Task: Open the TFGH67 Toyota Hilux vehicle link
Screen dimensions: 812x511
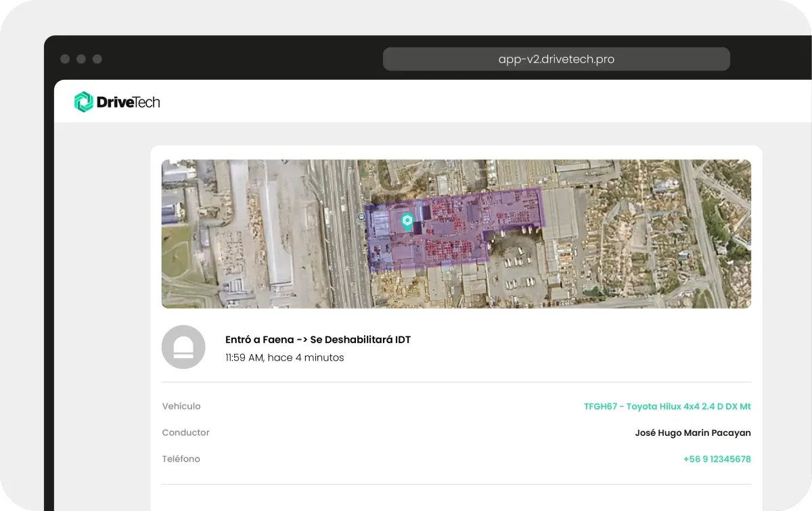Action: [x=667, y=407]
